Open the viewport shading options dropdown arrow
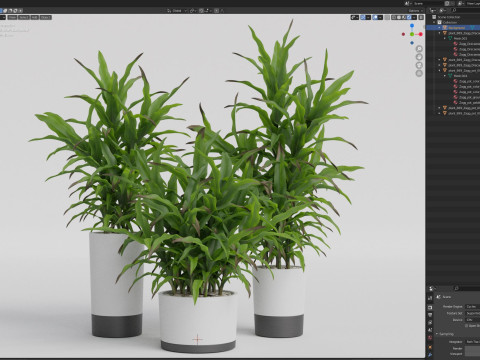Screen dimensions: 480x360 click(414, 17)
